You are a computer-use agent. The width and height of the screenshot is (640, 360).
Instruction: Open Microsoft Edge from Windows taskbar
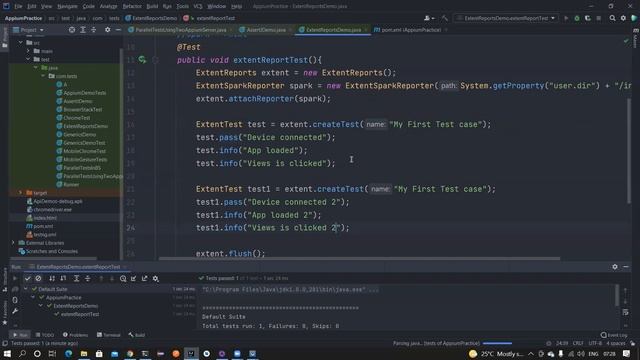pyautogui.click(x=68, y=353)
